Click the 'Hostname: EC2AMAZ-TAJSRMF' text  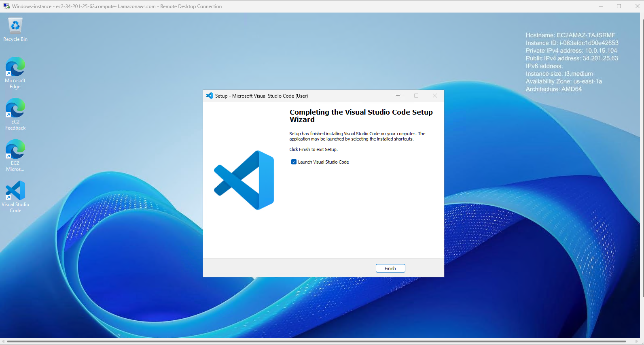[x=570, y=35]
